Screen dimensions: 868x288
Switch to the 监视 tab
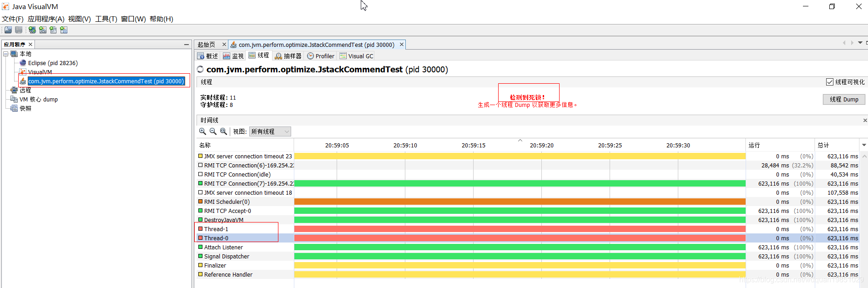[x=233, y=56]
